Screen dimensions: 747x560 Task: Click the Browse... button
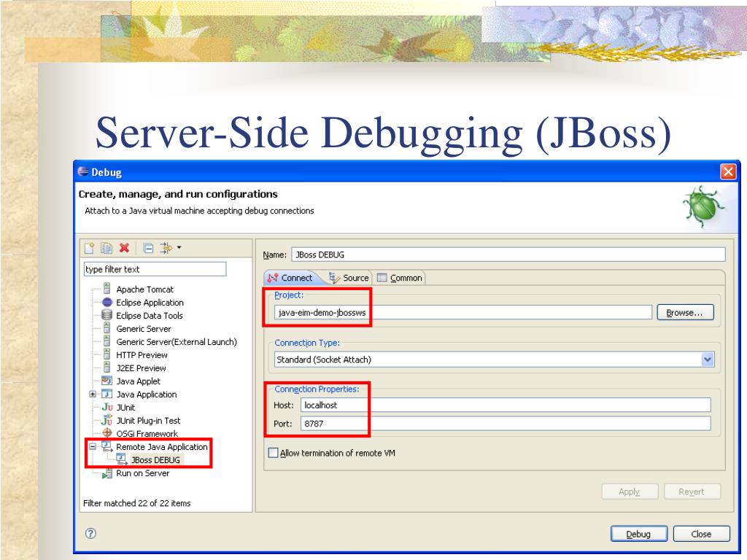pos(685,312)
